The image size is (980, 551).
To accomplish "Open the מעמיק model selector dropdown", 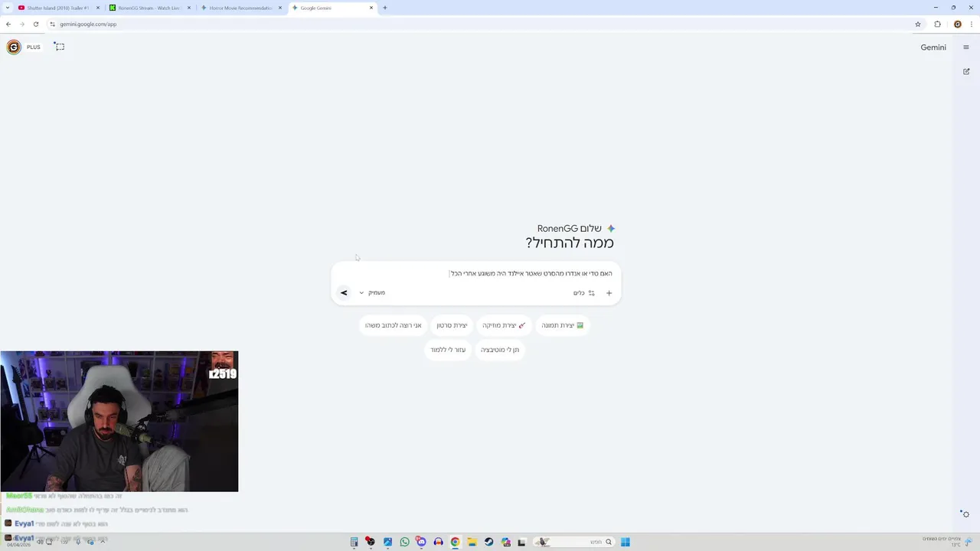I will point(372,292).
